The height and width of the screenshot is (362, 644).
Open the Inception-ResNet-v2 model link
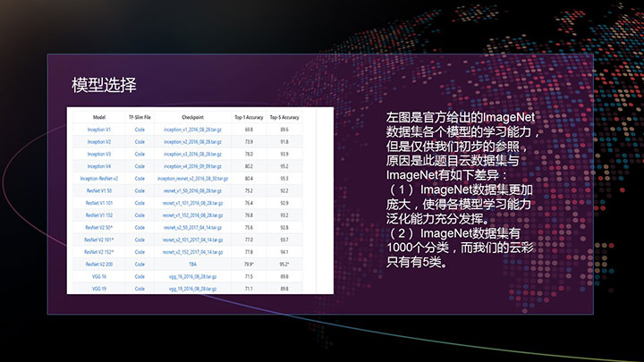tap(98, 179)
